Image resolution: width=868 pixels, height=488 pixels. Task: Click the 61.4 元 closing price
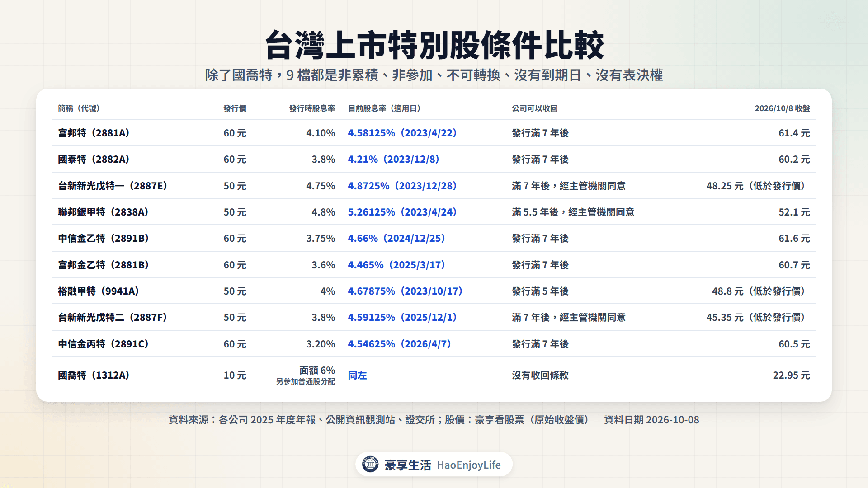click(x=794, y=133)
